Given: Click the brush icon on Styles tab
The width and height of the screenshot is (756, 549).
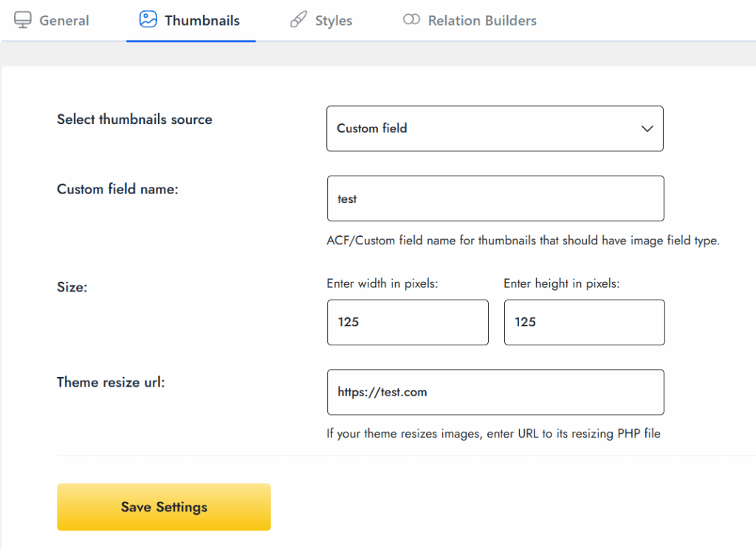Looking at the screenshot, I should [298, 20].
